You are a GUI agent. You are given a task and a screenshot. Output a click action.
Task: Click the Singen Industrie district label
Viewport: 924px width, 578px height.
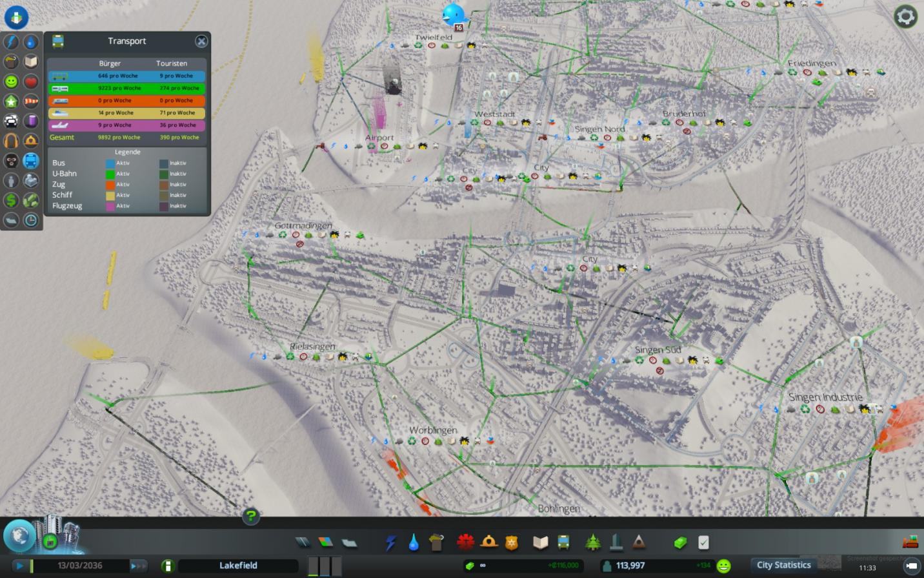point(825,397)
